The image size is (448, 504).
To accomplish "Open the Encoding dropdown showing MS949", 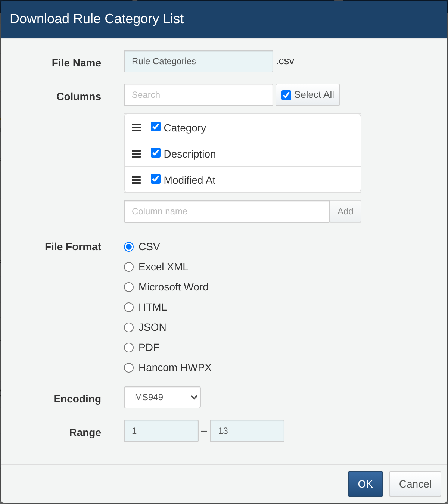I will (x=162, y=397).
